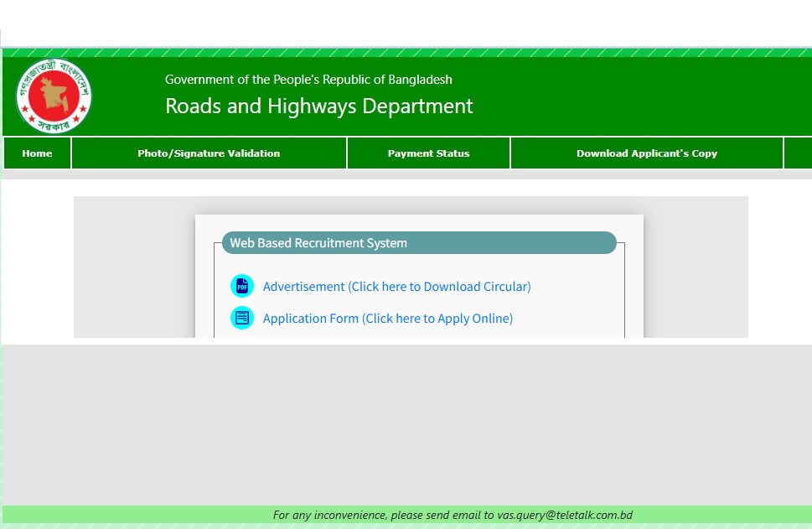Download the circular via Advertisement link

396,287
